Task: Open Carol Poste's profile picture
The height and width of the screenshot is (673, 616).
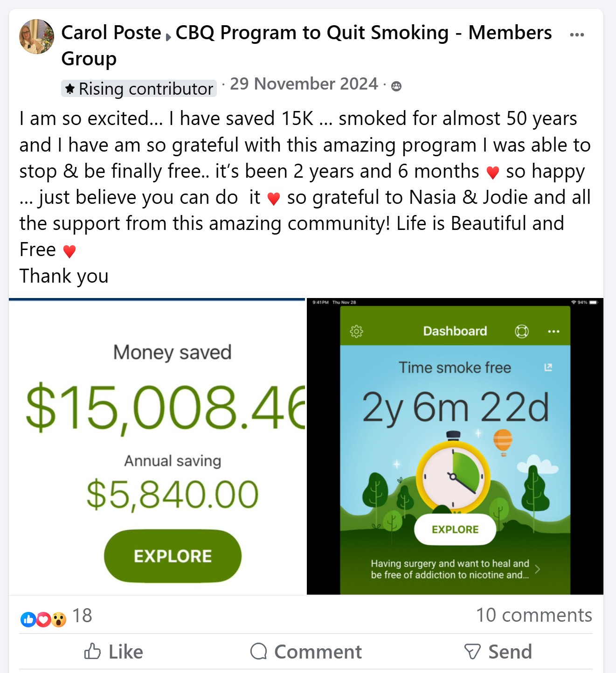Action: coord(36,36)
